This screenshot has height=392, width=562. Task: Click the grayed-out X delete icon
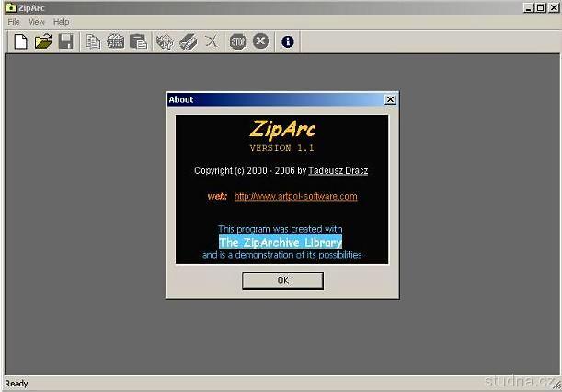[212, 41]
